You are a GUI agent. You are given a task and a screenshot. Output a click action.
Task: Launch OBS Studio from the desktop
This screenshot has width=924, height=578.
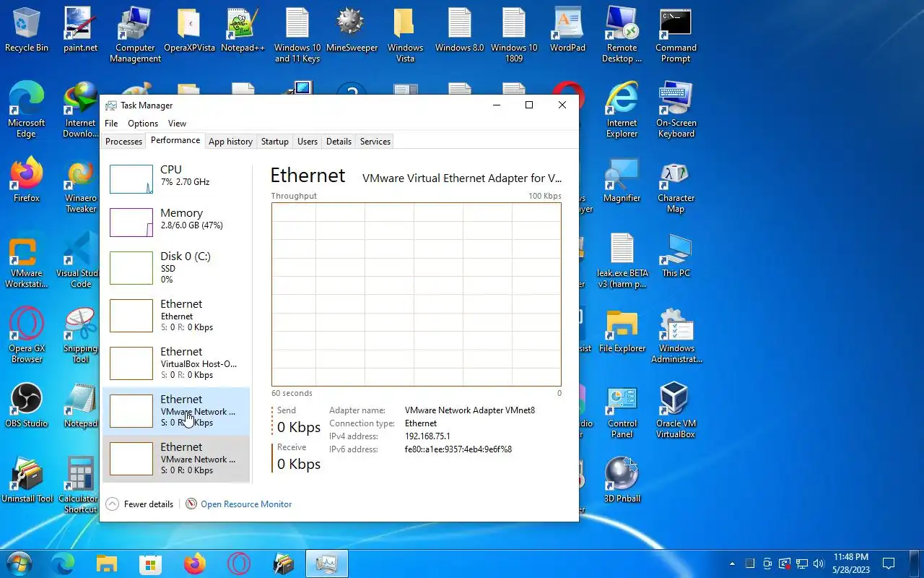pos(27,406)
